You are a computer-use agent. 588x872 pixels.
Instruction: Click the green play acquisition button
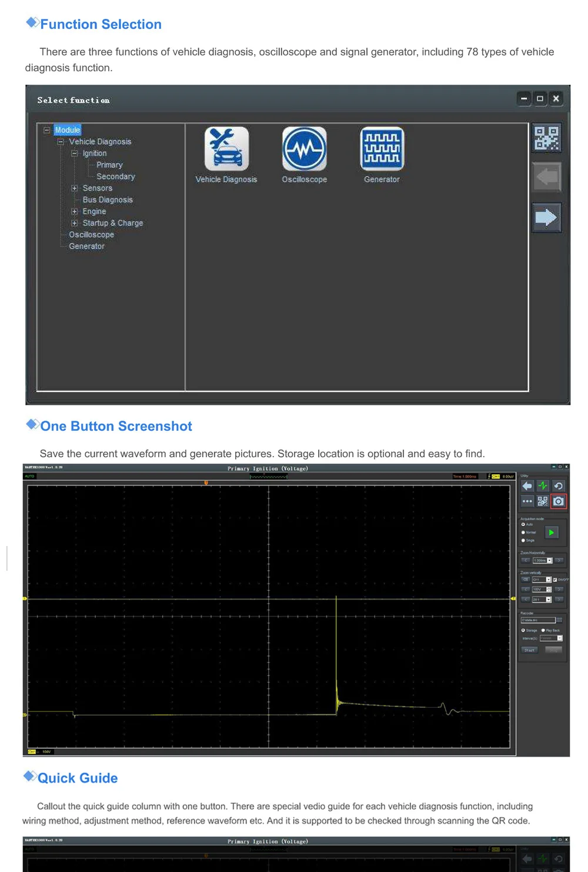(x=552, y=532)
